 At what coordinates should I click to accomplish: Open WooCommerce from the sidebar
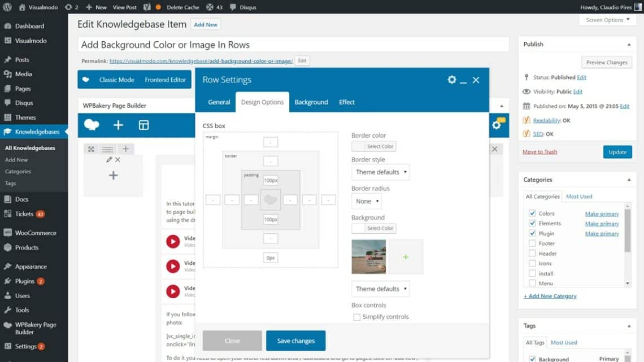coord(35,233)
